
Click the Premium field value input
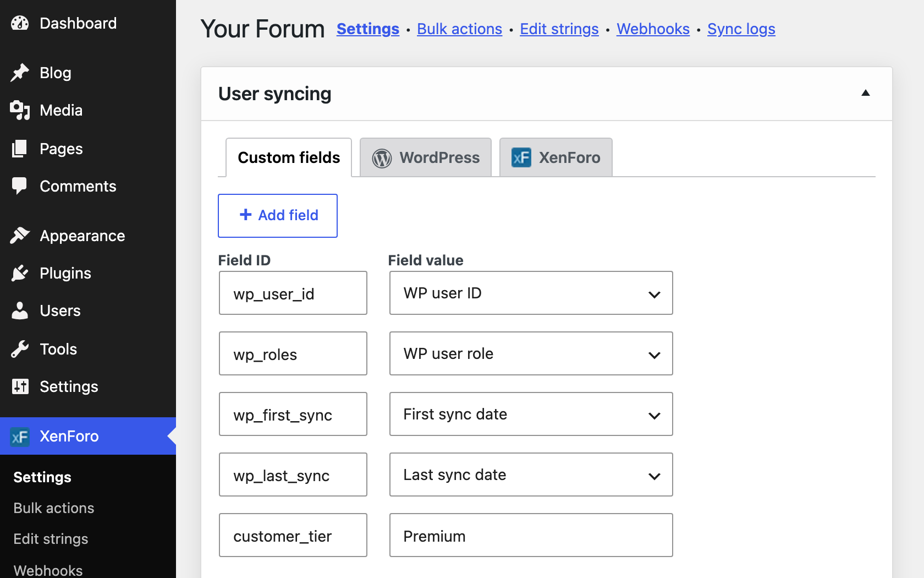pyautogui.click(x=531, y=535)
